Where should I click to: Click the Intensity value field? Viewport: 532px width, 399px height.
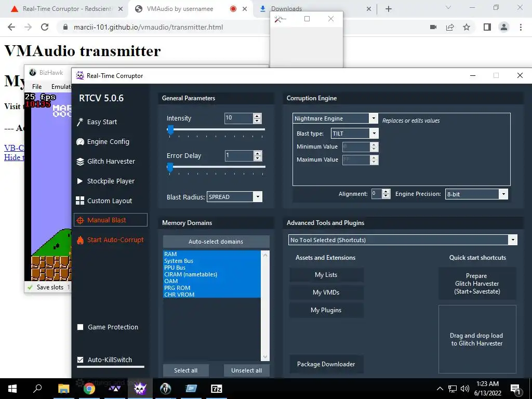click(239, 118)
